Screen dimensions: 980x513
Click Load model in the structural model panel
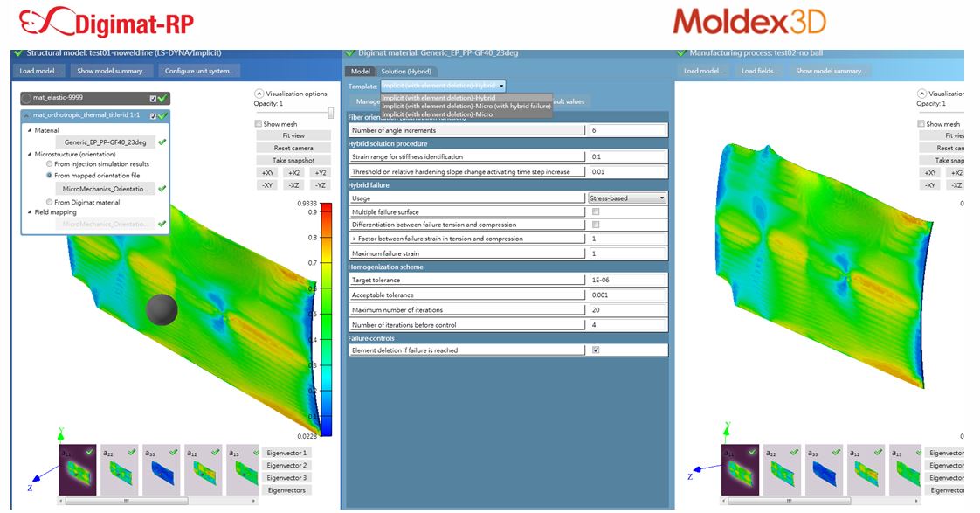click(x=38, y=71)
